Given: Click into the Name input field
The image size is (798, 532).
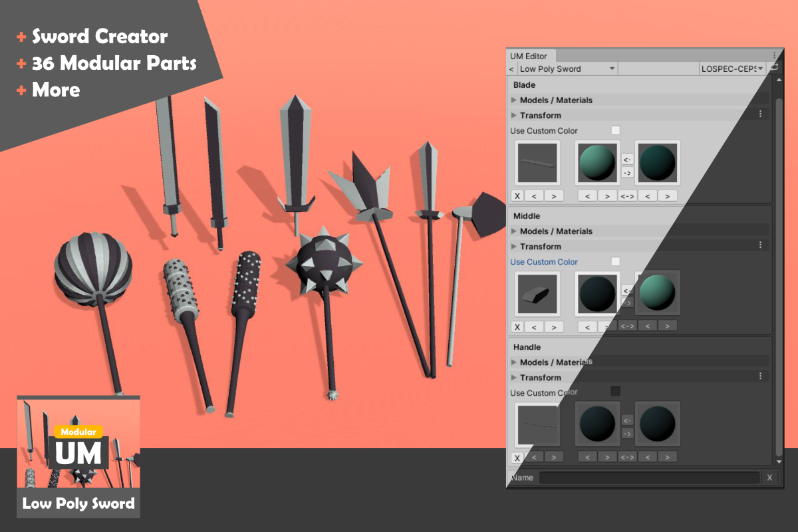Looking at the screenshot, I should point(649,477).
